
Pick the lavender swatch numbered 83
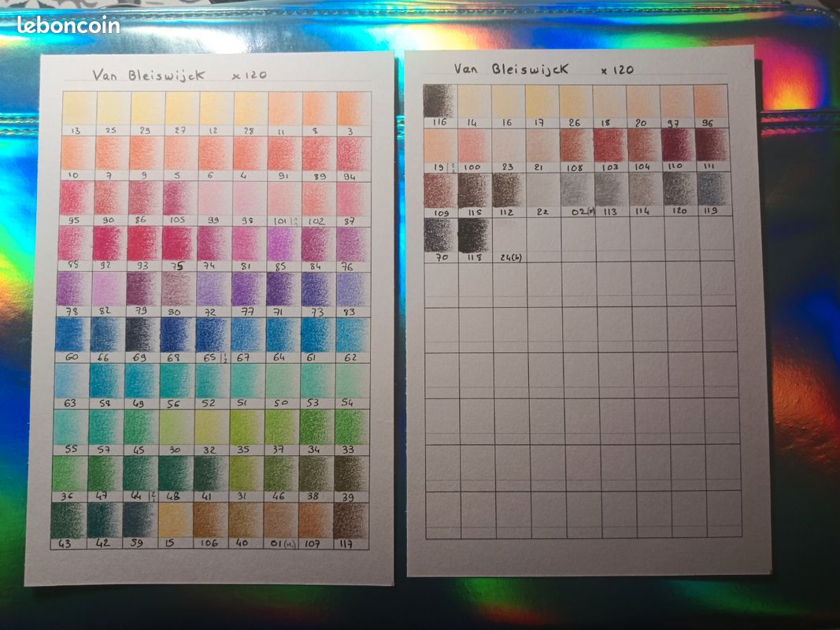(353, 290)
